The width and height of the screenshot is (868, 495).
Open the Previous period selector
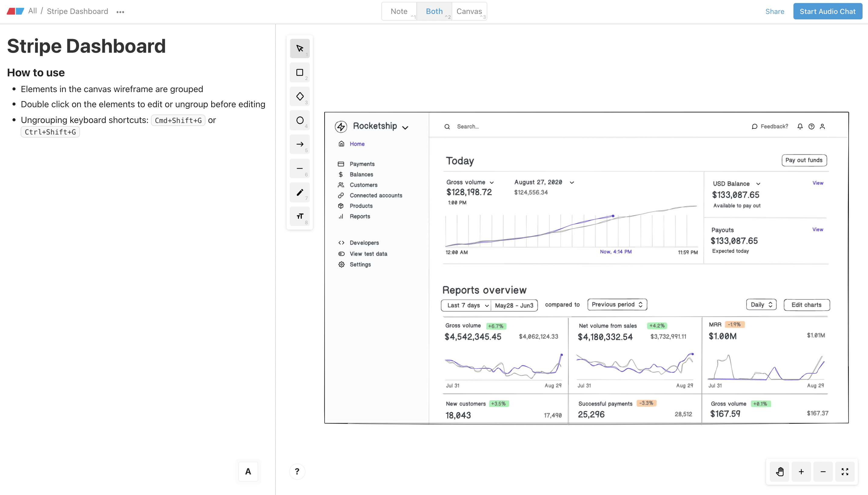click(x=617, y=305)
